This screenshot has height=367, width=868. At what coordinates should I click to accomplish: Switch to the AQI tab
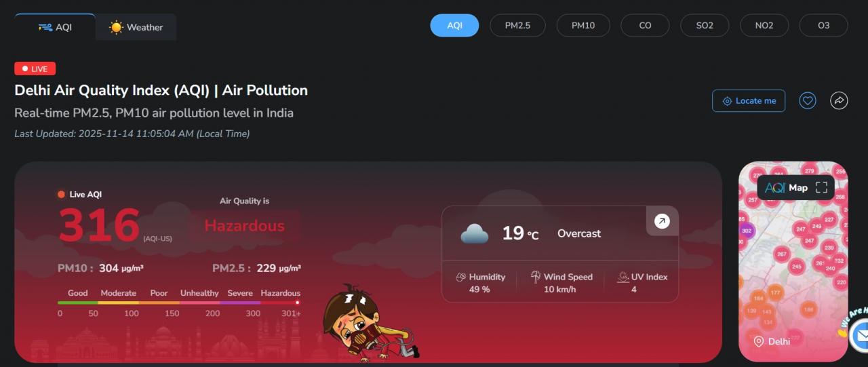[55, 27]
